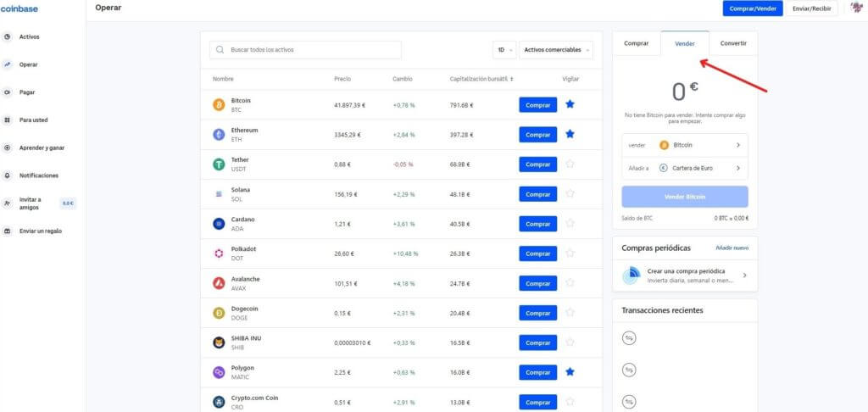
Task: Click Comprar button for Bitcoin
Action: [x=537, y=104]
